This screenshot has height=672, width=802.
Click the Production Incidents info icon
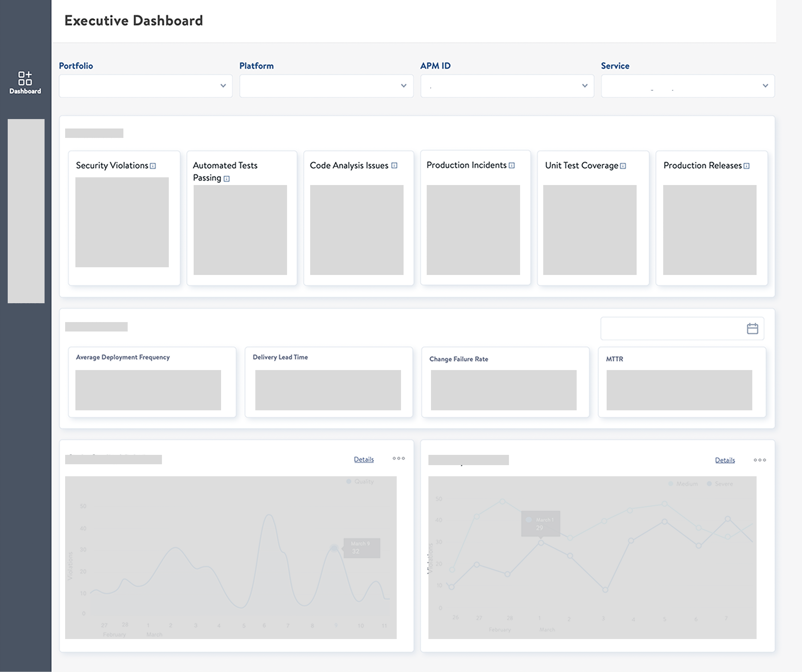coord(512,166)
